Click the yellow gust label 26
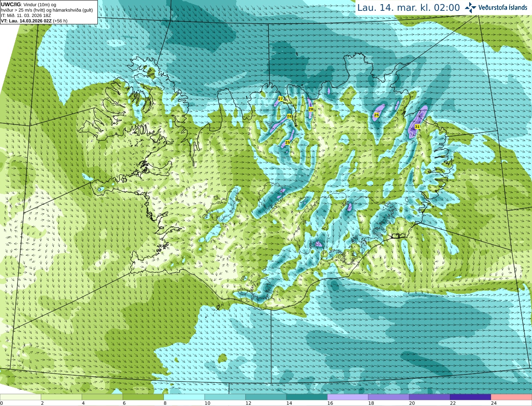Viewport: 532px width, 406px height. click(289, 116)
